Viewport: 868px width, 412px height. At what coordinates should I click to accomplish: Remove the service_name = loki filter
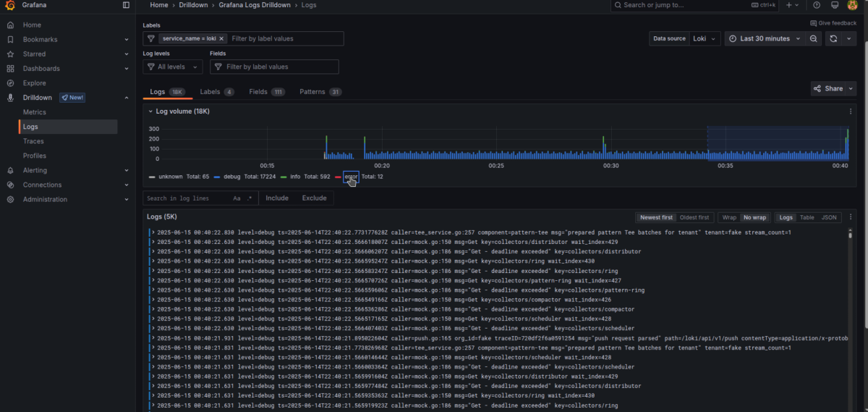(x=221, y=38)
